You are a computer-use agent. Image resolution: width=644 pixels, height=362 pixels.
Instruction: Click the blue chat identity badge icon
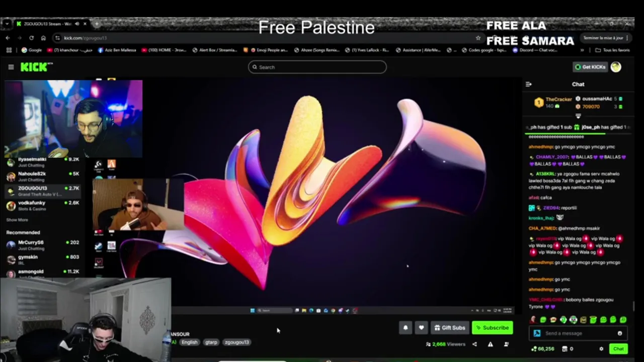pyautogui.click(x=537, y=333)
